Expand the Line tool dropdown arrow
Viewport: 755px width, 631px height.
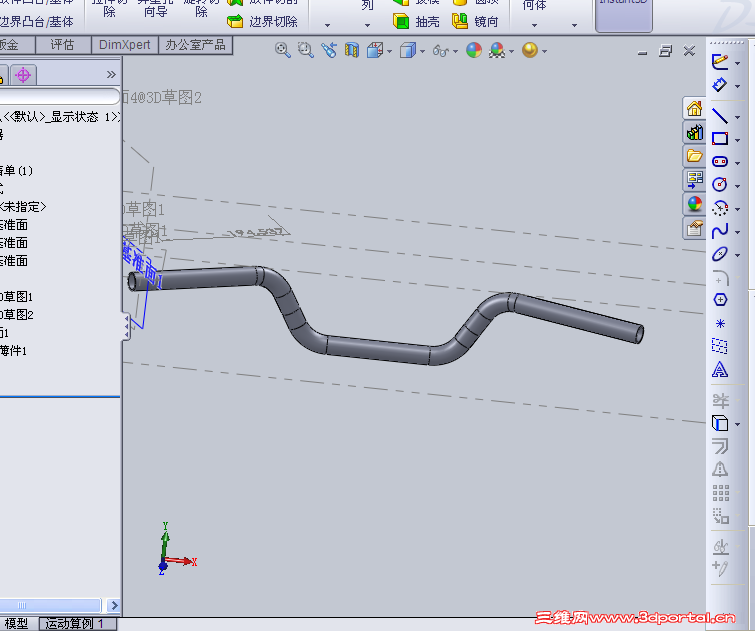coord(737,118)
